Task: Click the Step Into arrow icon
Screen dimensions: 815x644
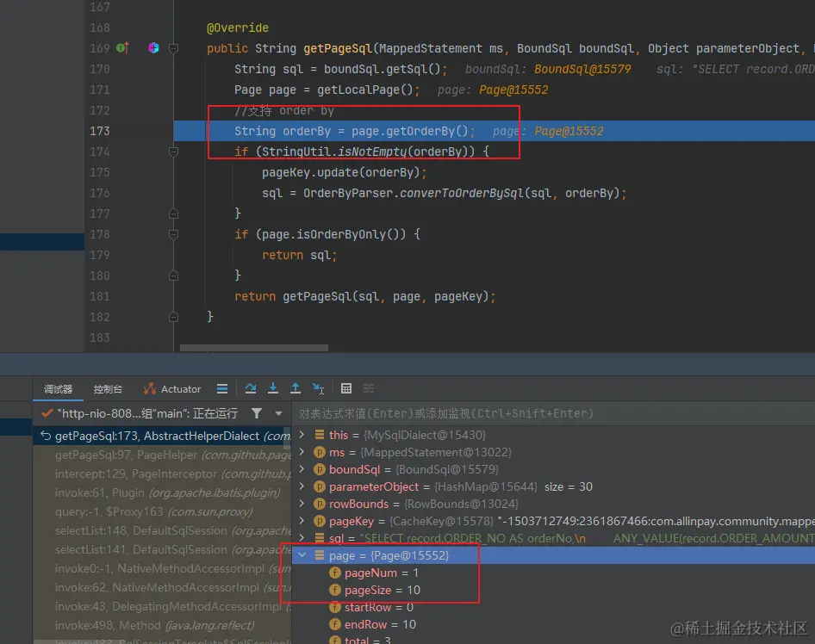Action: pos(273,388)
